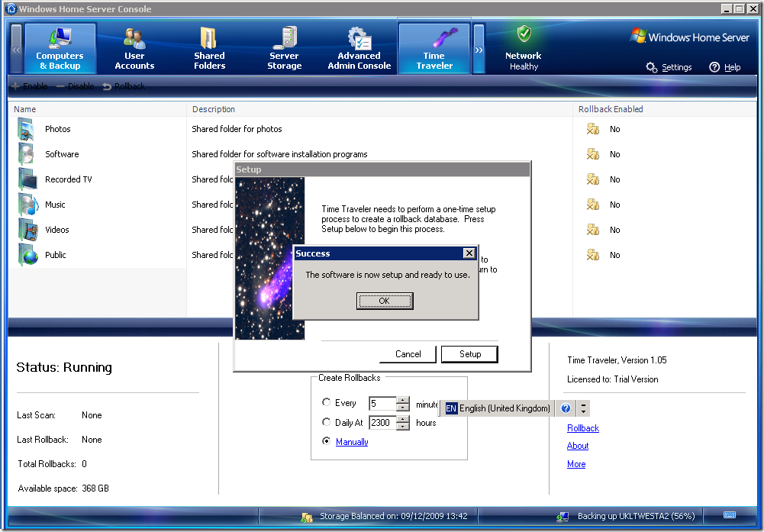Image resolution: width=764 pixels, height=532 pixels.
Task: Go to the Shared Folders tab
Action: click(210, 48)
